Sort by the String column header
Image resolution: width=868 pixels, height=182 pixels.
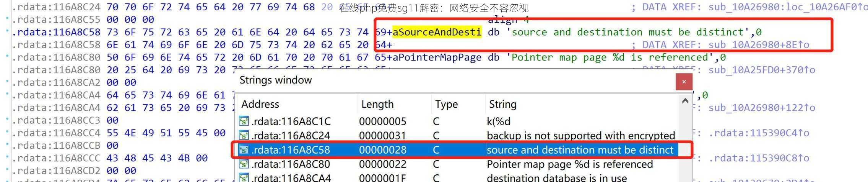click(x=581, y=104)
